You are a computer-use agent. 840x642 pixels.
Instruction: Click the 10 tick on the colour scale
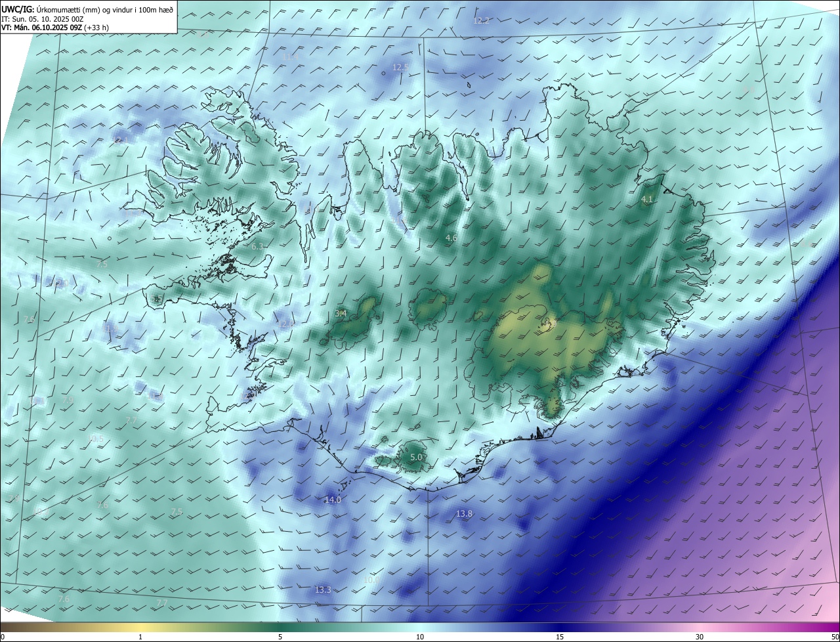click(x=420, y=637)
